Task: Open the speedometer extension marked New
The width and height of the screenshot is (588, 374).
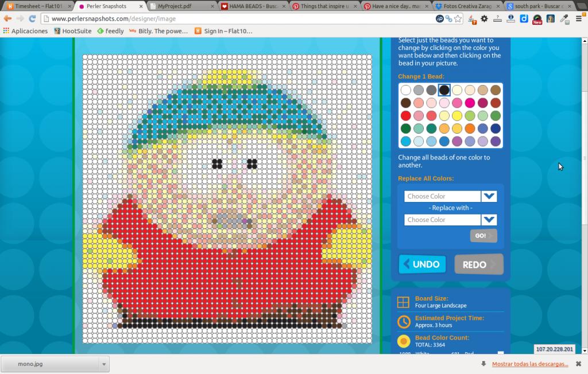Action: tap(537, 20)
